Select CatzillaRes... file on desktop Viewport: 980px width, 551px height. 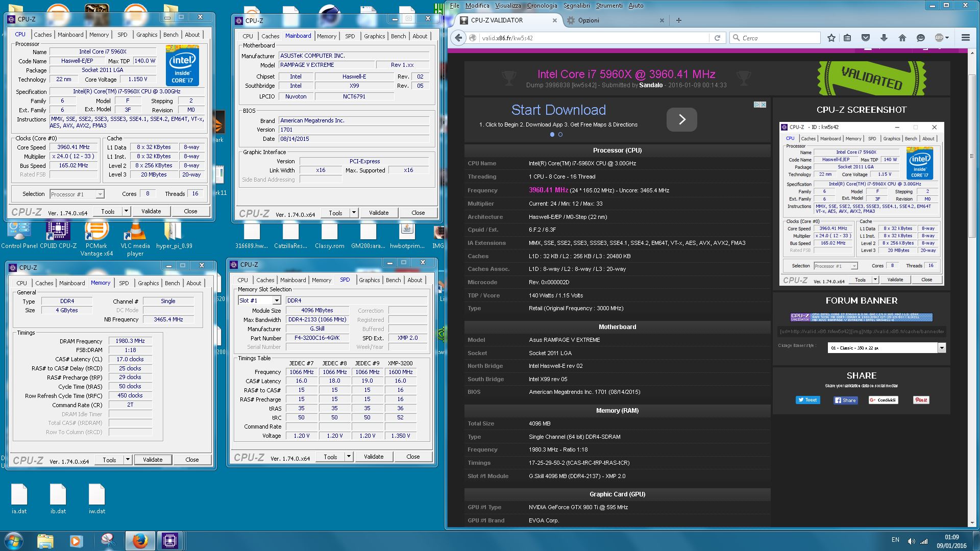coord(290,235)
